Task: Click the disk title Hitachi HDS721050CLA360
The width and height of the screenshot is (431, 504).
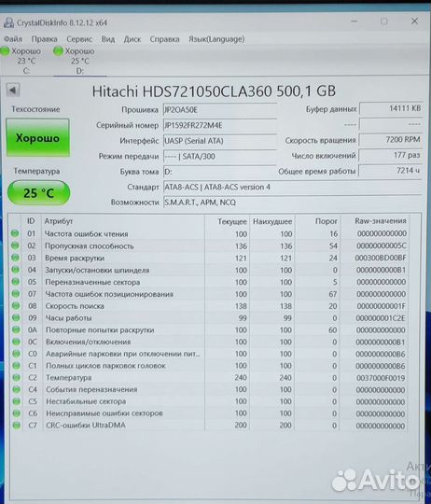Action: click(x=214, y=91)
